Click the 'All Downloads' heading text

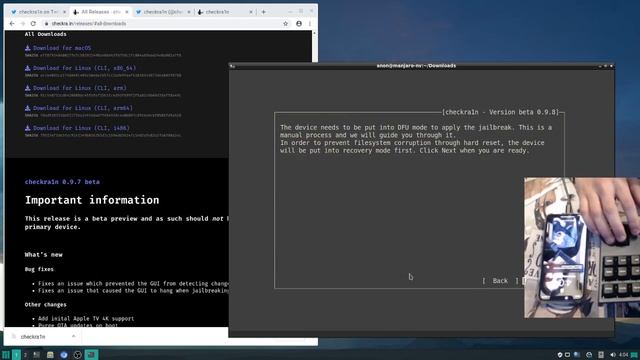pos(45,34)
